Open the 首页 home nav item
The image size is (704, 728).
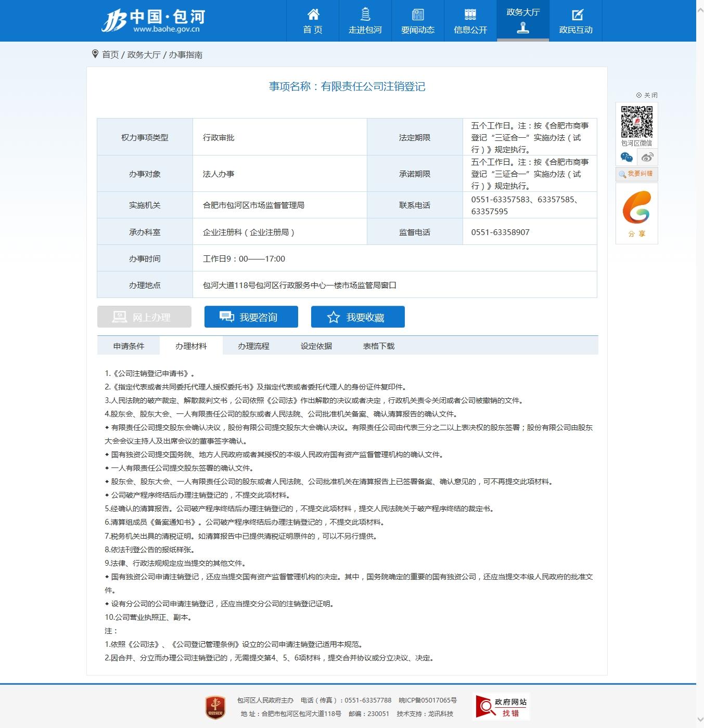(313, 21)
